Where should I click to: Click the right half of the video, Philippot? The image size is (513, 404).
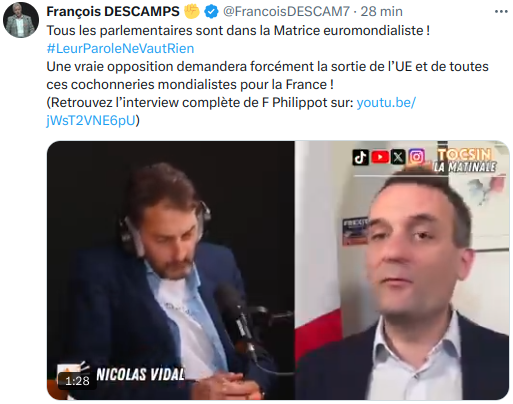click(402, 270)
